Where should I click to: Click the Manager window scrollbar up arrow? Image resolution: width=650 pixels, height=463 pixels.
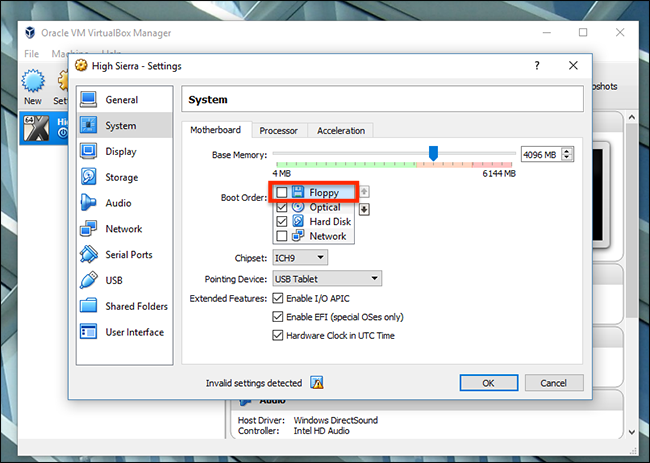point(632,118)
